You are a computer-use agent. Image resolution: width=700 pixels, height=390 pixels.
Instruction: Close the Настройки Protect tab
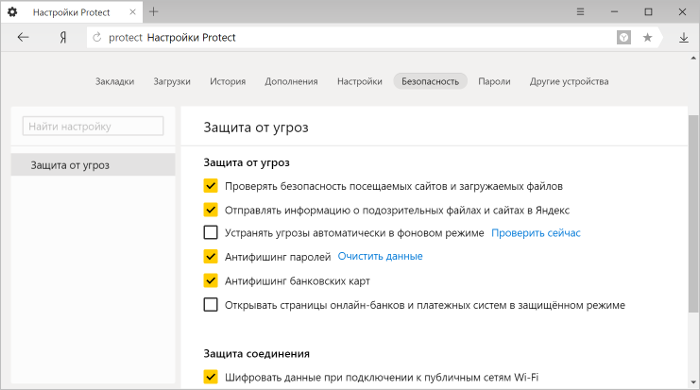tap(133, 12)
